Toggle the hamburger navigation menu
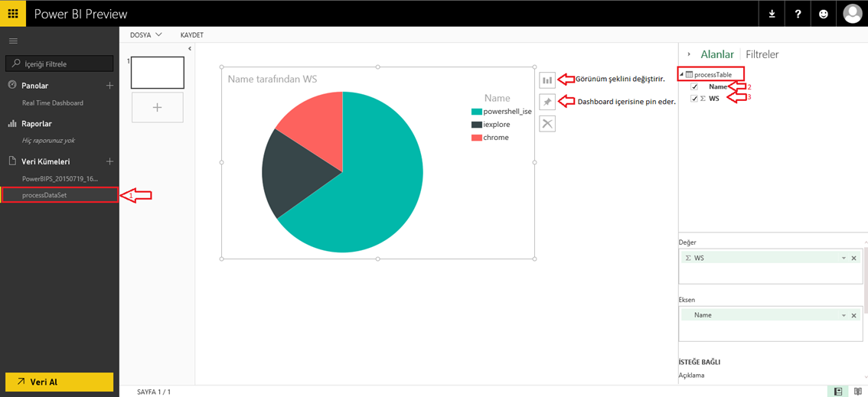The width and height of the screenshot is (868, 397). [13, 41]
